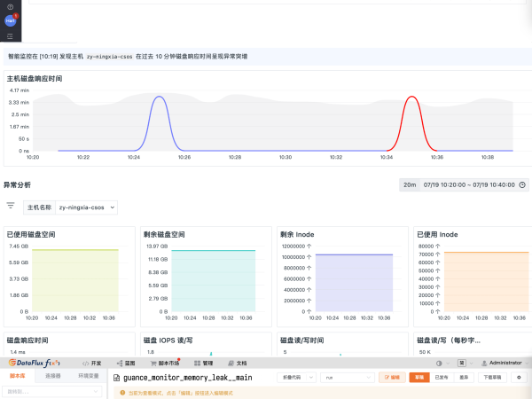This screenshot has width=532, height=399.
Task: Open the Hart user avatar
Action: pyautogui.click(x=10, y=20)
